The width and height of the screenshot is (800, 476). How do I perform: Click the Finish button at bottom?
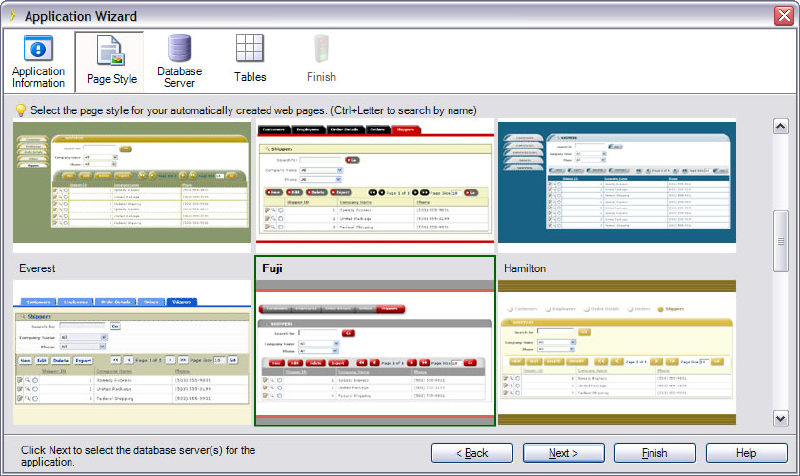(655, 453)
